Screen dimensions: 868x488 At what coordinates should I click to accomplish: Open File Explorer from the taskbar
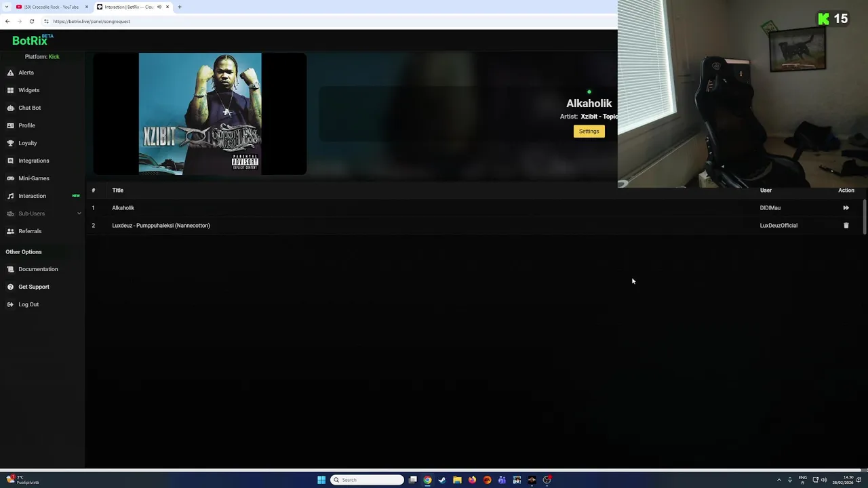[x=457, y=480]
